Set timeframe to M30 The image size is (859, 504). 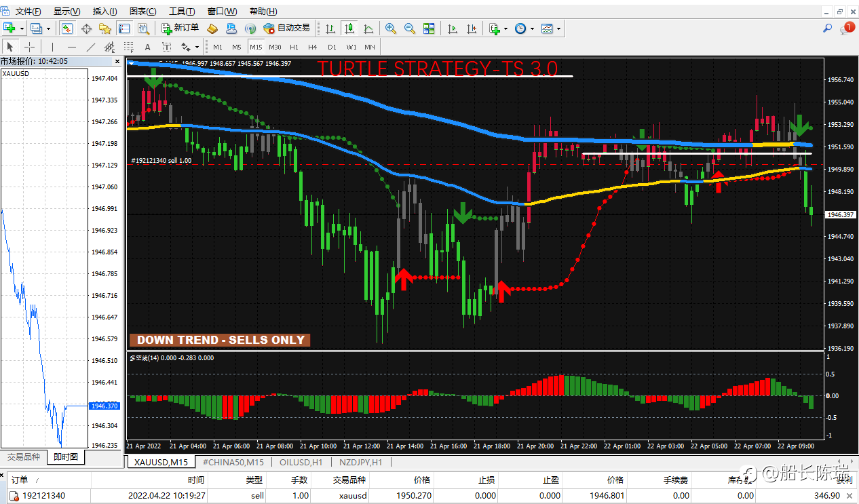[275, 47]
